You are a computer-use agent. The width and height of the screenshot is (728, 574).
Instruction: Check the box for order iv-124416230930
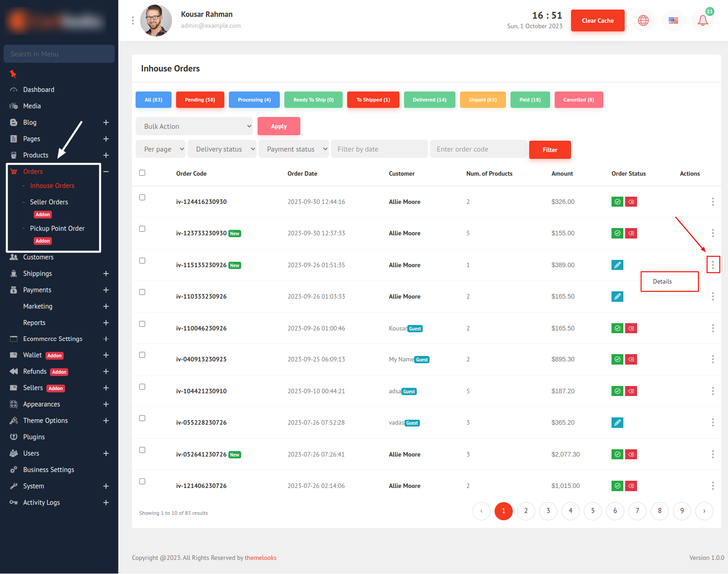[x=142, y=198]
